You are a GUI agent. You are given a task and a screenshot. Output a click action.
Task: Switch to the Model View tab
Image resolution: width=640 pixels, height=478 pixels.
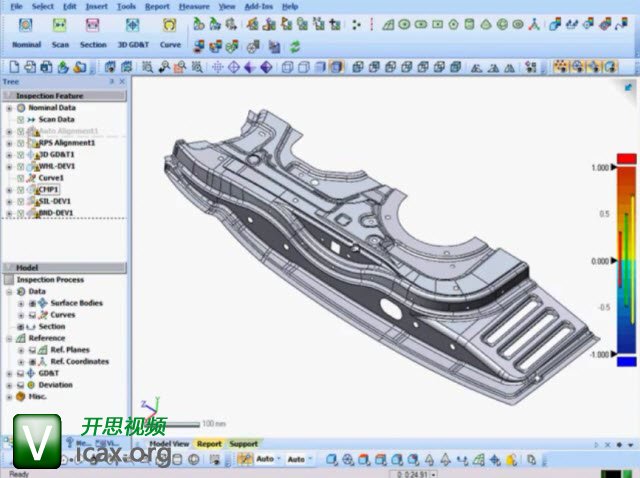pyautogui.click(x=169, y=444)
